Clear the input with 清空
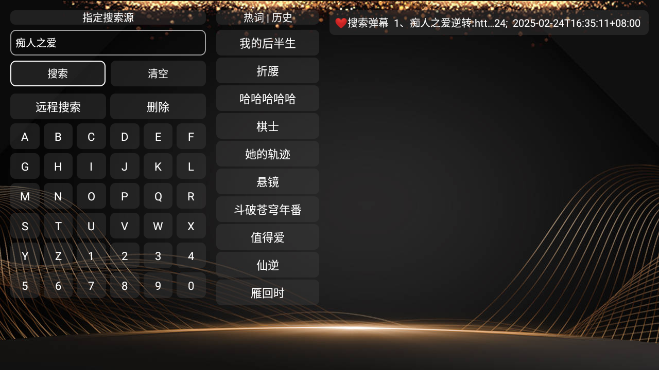Viewport: 659px width, 370px height. pyautogui.click(x=158, y=74)
